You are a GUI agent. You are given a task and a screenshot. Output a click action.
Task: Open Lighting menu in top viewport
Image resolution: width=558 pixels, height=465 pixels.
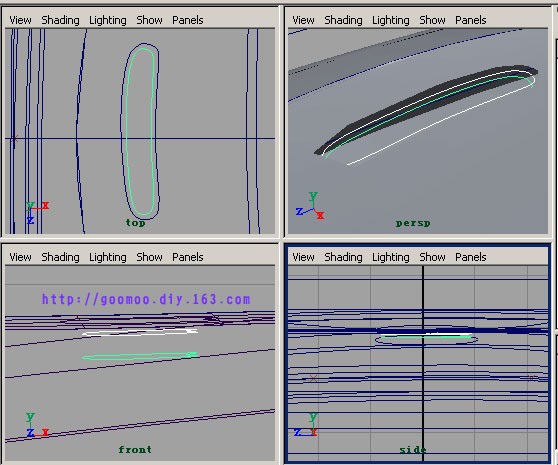(x=107, y=20)
